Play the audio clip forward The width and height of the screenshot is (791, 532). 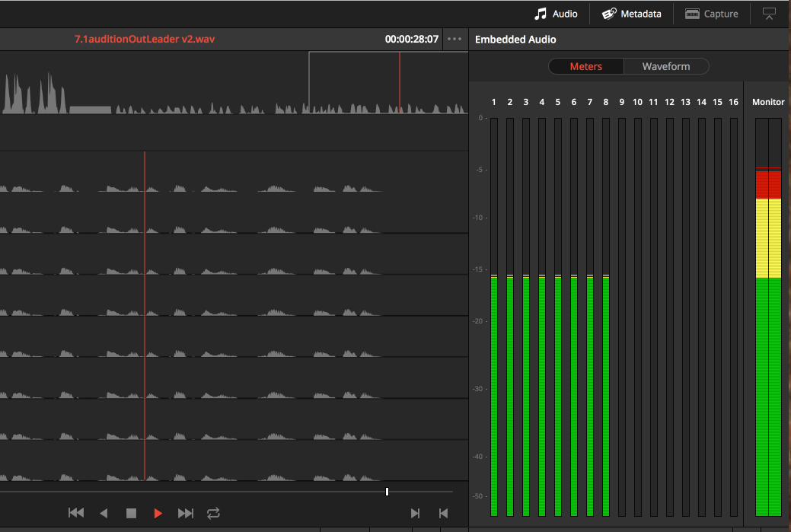tap(158, 513)
